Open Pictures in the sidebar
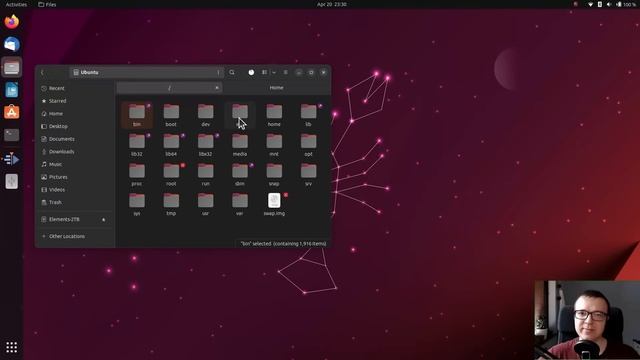 [75, 177]
